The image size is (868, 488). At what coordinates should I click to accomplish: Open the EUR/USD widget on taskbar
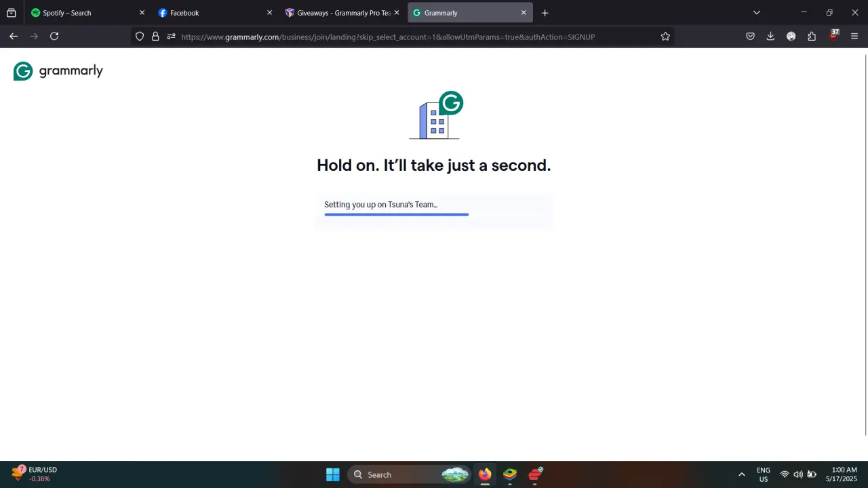coord(34,474)
